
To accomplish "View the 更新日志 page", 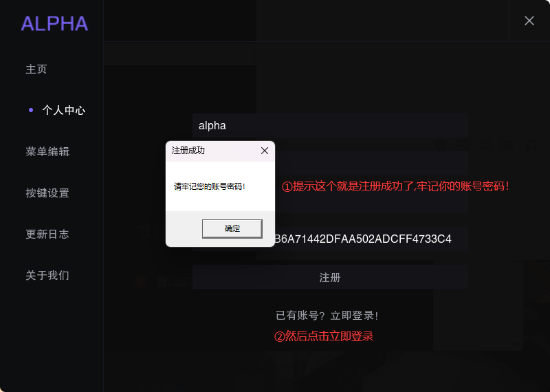I will (x=47, y=234).
